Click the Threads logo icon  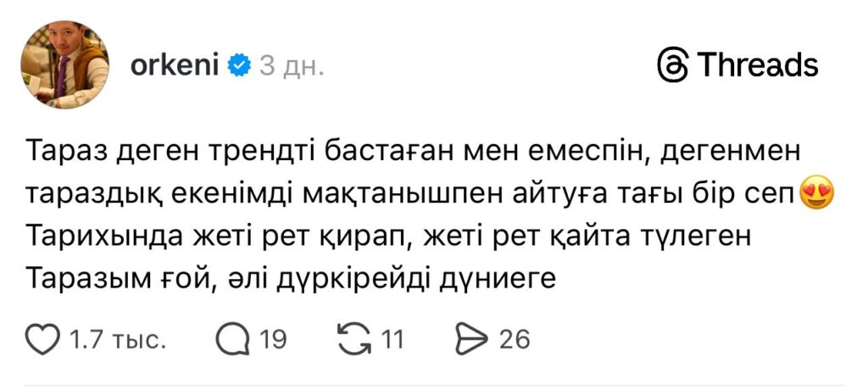672,65
